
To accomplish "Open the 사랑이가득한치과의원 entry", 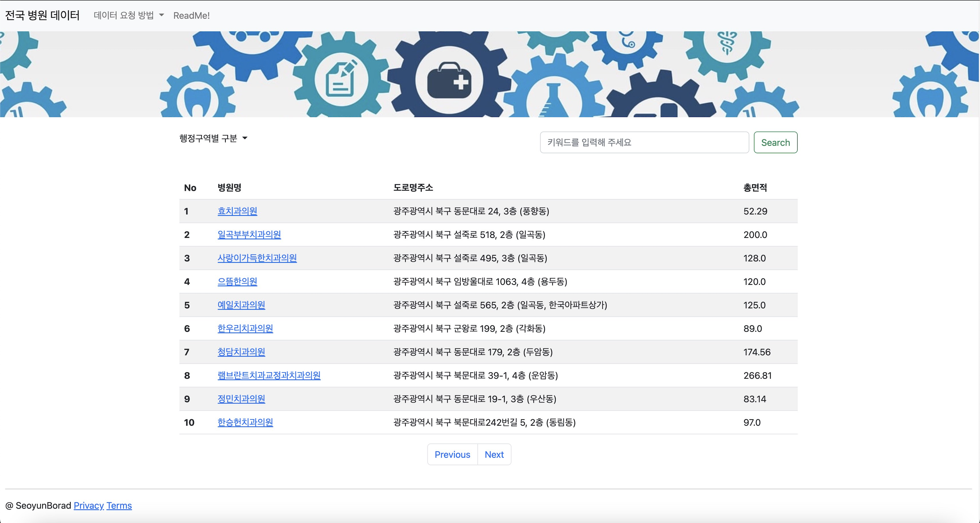I will coord(257,258).
